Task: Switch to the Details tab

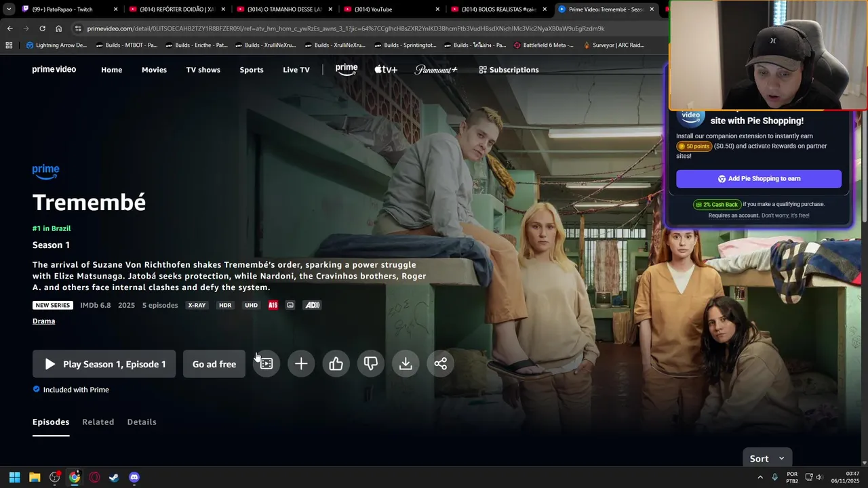Action: click(142, 422)
